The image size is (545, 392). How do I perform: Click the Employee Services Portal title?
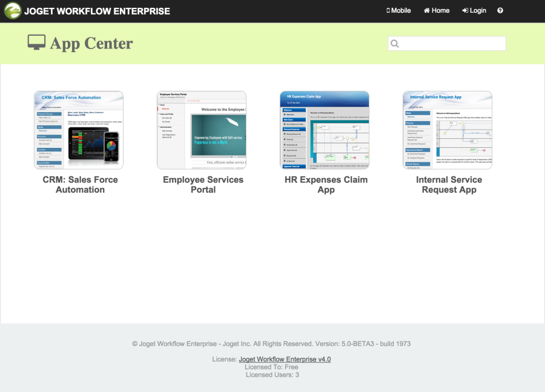[x=203, y=185]
